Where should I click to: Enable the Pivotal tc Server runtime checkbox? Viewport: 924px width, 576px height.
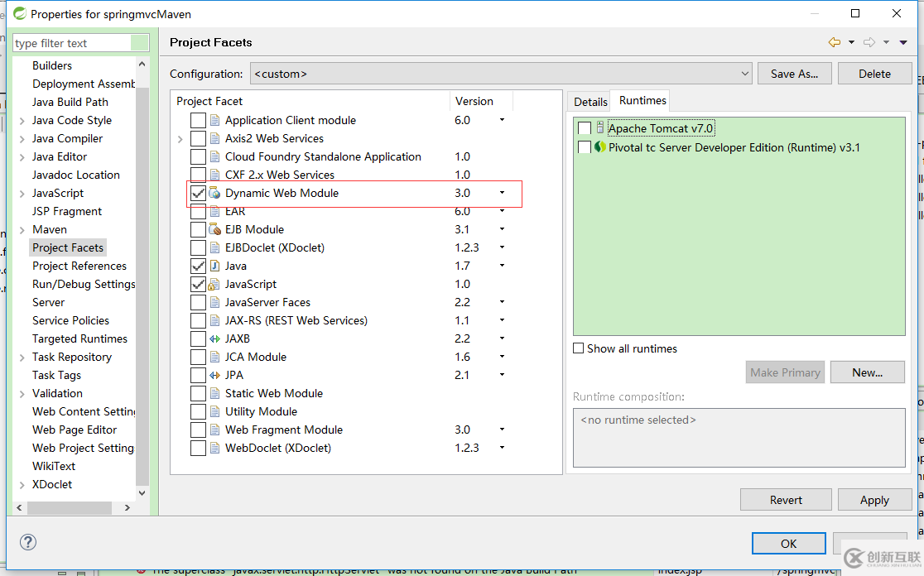click(585, 147)
